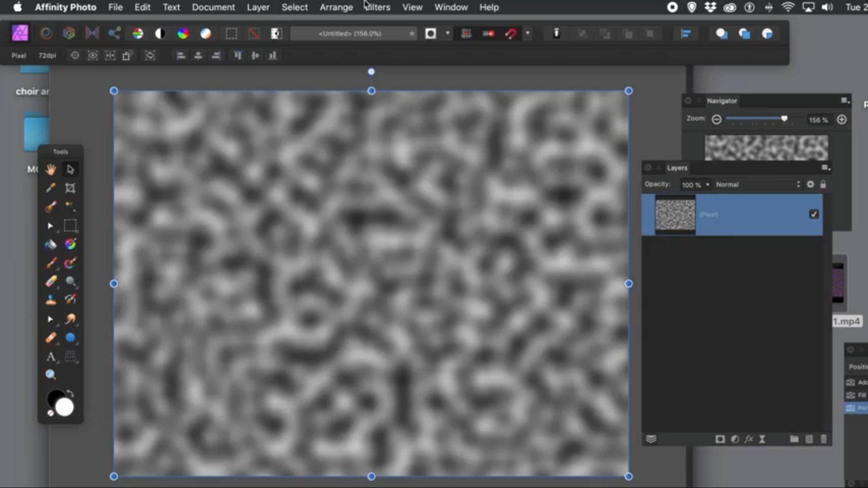Image resolution: width=868 pixels, height=488 pixels.
Task: Click the black background color swatch
Action: (55, 398)
